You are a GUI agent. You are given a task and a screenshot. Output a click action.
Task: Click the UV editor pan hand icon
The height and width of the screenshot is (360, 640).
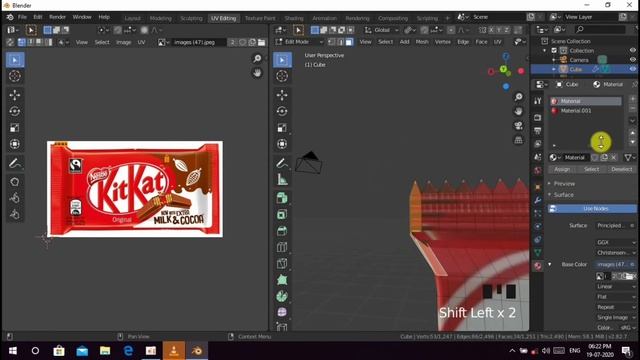coord(257,73)
